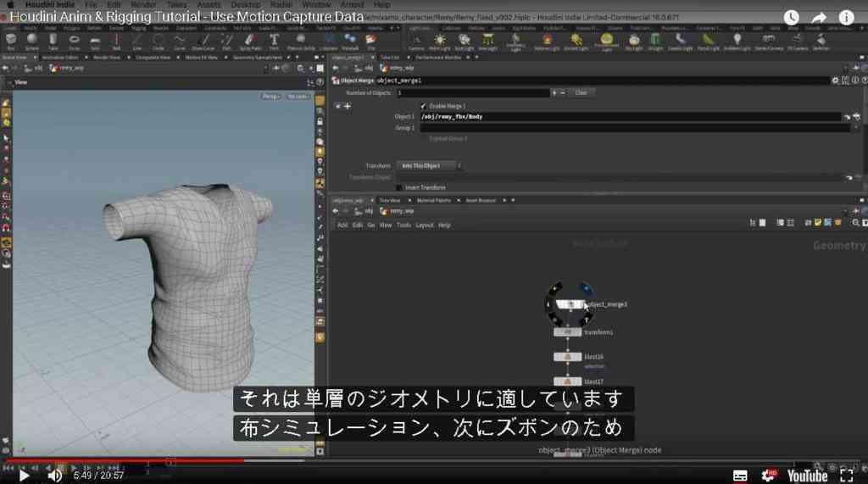
Task: Switch to the Performance Monitor tab
Action: pos(438,58)
